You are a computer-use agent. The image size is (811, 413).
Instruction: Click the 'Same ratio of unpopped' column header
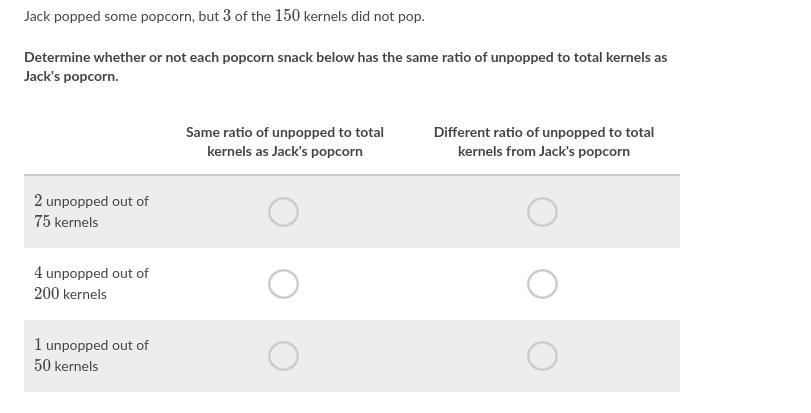click(284, 132)
